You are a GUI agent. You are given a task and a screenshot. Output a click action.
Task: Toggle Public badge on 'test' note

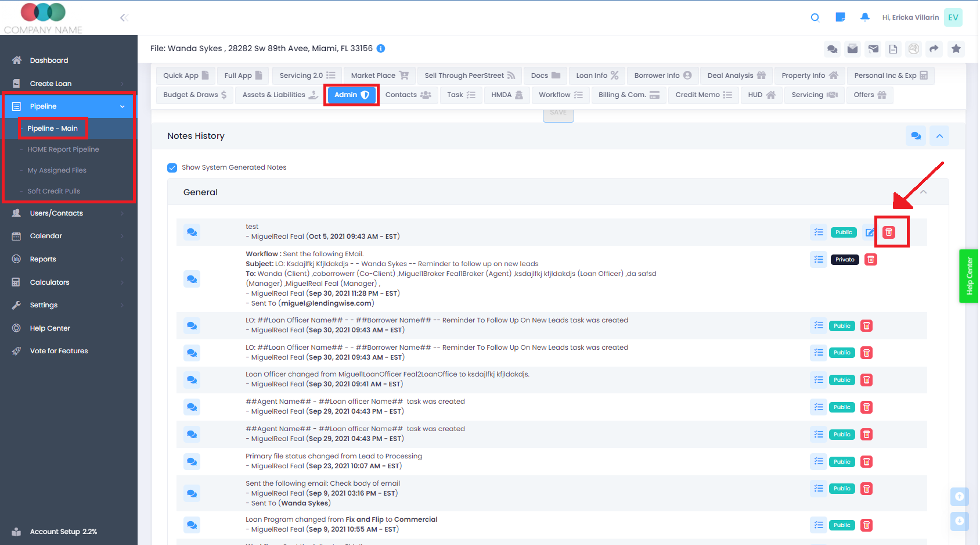[843, 232]
